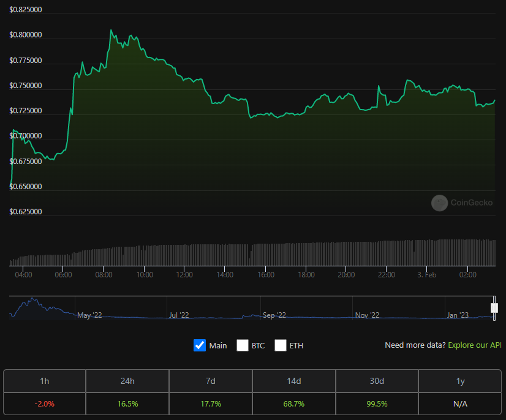Image resolution: width=506 pixels, height=420 pixels.
Task: Switch to the 30d time range
Action: click(x=377, y=381)
